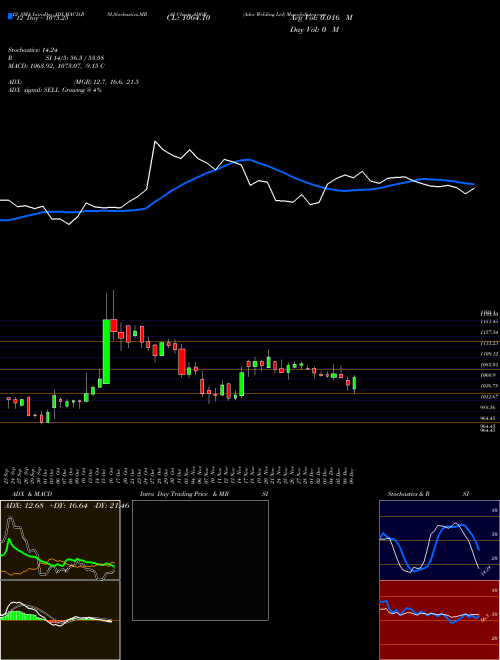Click the 1012.67 price axis label
The width and height of the screenshot is (500, 660).
coord(489,397)
